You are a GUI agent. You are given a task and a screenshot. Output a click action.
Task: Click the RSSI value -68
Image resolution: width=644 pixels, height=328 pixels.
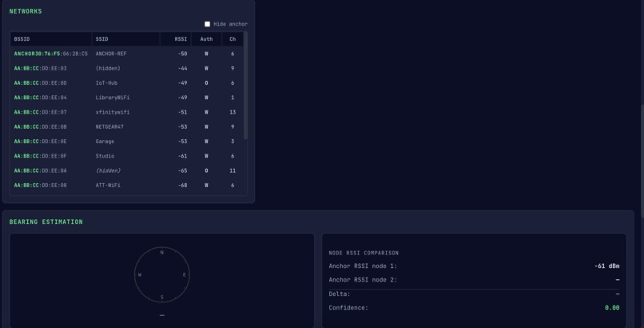coord(182,186)
